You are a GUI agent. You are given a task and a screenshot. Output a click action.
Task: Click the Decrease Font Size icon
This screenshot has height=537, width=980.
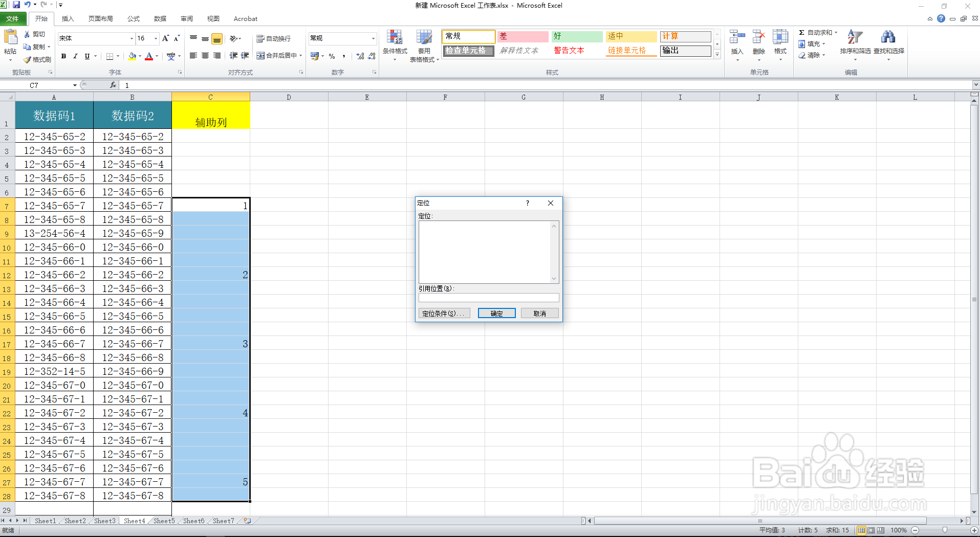click(177, 38)
